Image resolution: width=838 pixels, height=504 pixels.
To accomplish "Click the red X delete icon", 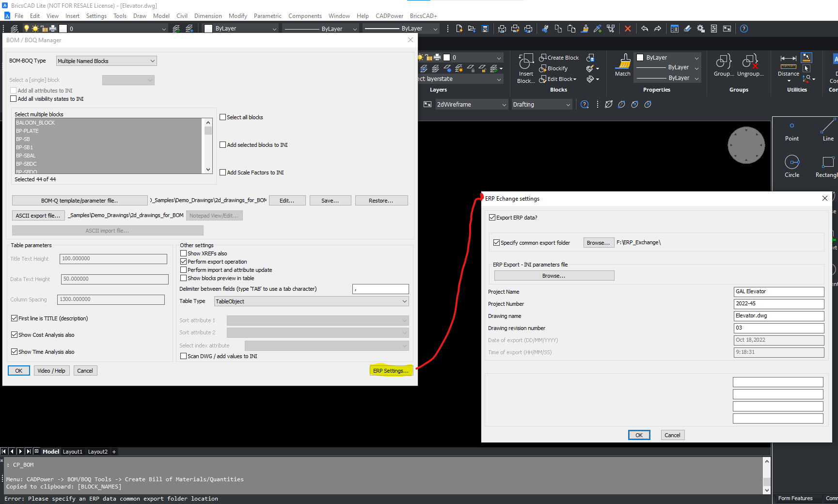I will pyautogui.click(x=628, y=29).
